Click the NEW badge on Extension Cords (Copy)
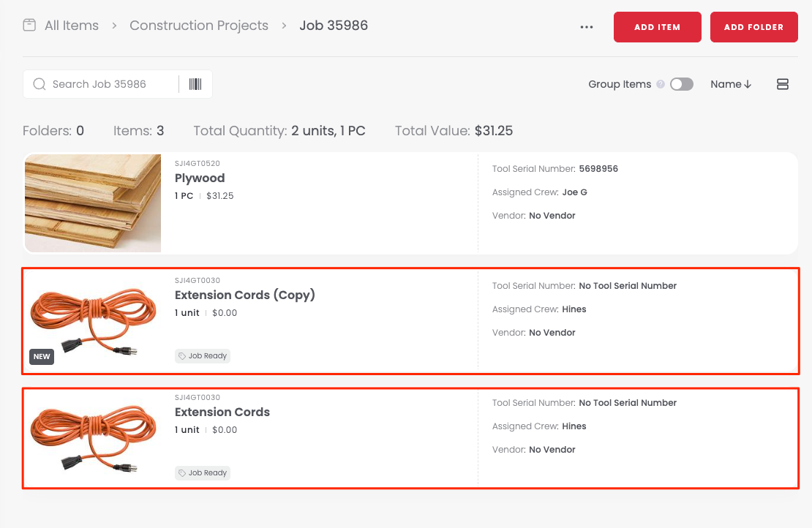This screenshot has height=528, width=812. point(42,357)
